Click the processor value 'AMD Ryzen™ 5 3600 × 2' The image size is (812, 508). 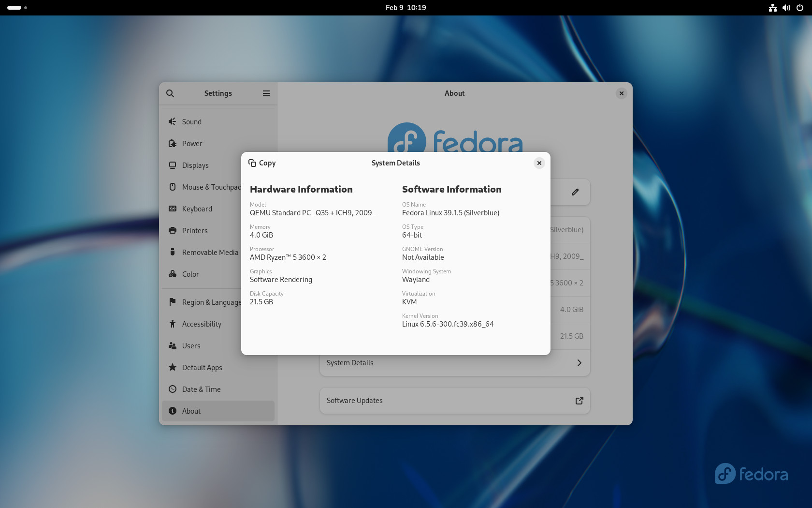click(x=288, y=257)
